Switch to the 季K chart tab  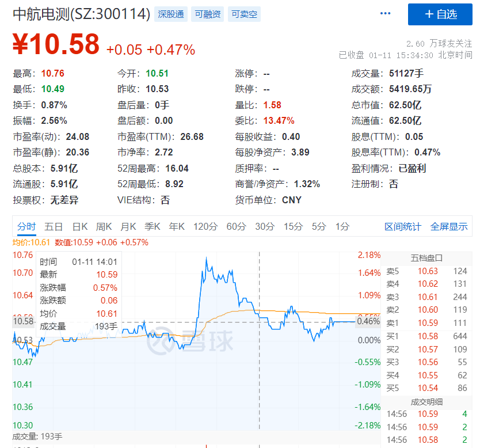pos(152,227)
